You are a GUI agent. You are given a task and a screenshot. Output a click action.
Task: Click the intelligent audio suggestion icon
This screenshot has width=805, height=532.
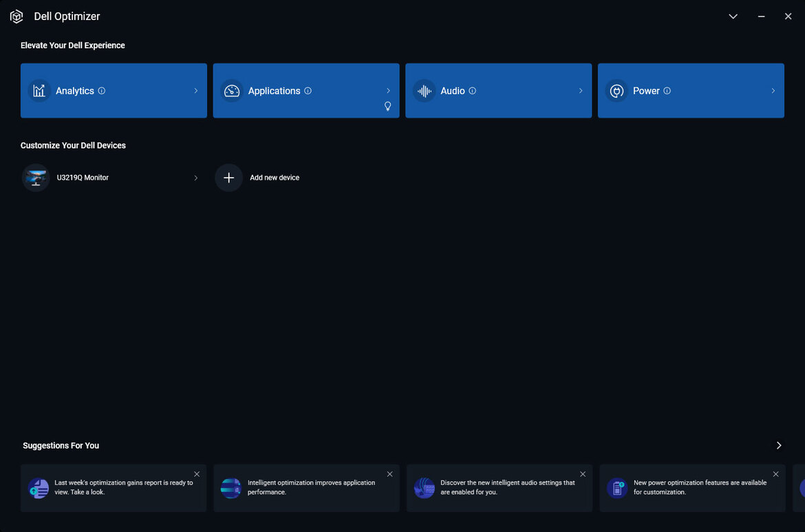[424, 488]
